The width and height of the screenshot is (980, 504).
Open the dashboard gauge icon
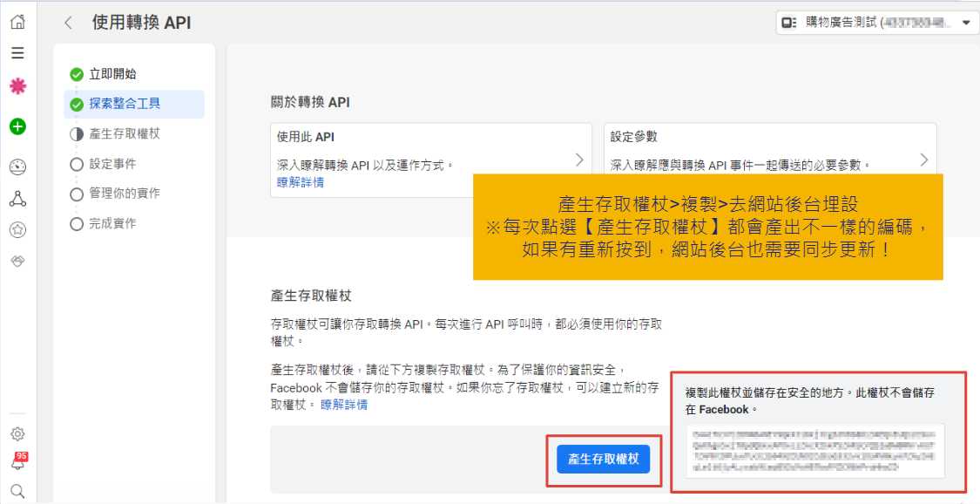[x=17, y=167]
